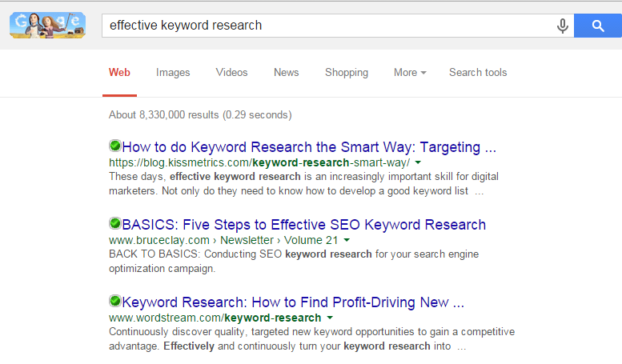Click green checkmark beside WordStream result

[x=114, y=302]
